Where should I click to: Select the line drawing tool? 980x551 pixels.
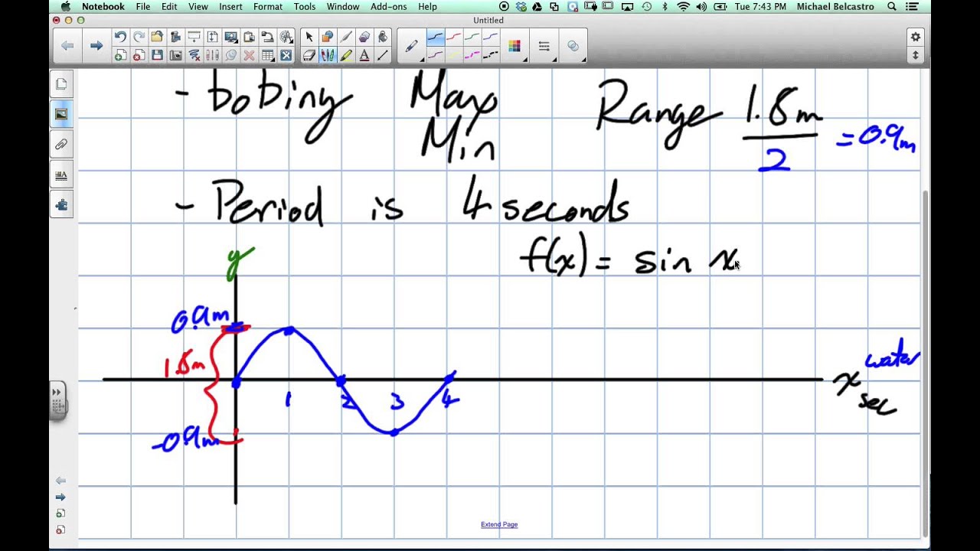click(x=383, y=55)
